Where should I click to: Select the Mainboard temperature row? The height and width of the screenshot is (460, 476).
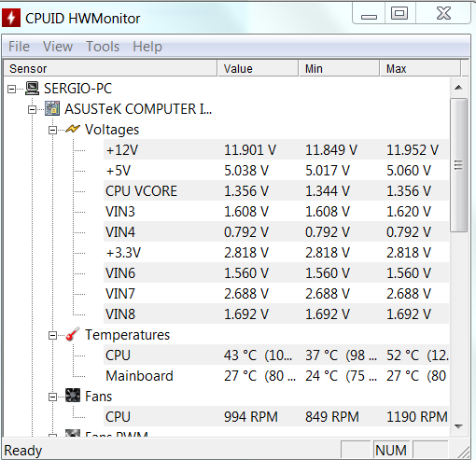point(276,375)
